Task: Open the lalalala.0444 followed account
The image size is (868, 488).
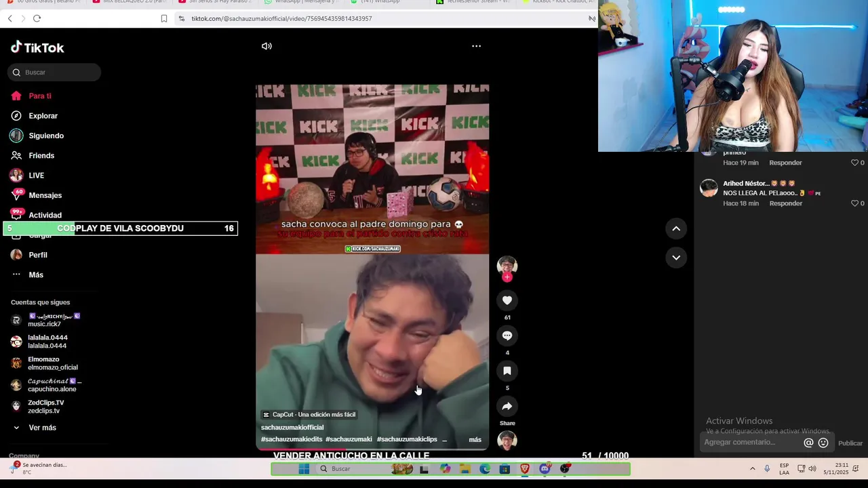Action: click(39, 342)
